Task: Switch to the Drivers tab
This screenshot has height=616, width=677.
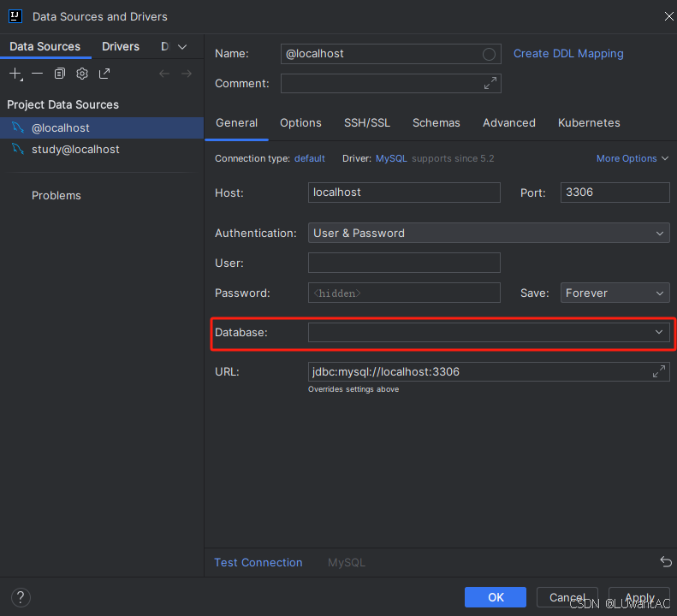Action: coord(121,46)
